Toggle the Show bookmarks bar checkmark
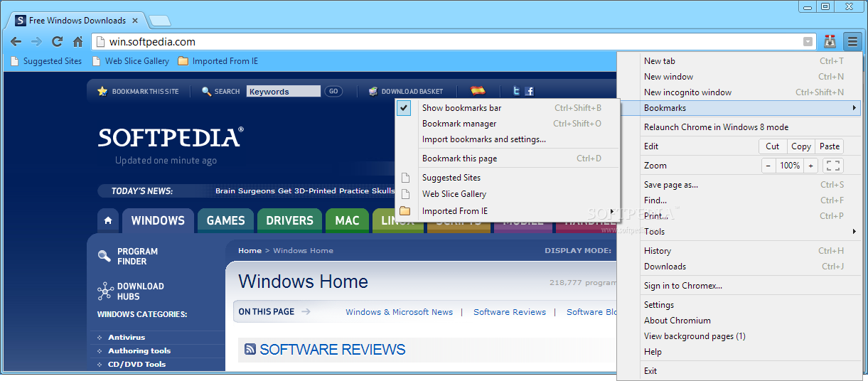Image resolution: width=868 pixels, height=381 pixels. pos(404,108)
